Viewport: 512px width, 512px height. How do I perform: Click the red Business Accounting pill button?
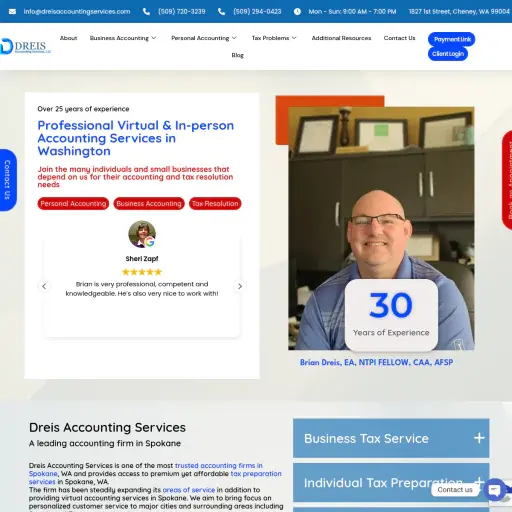click(149, 204)
